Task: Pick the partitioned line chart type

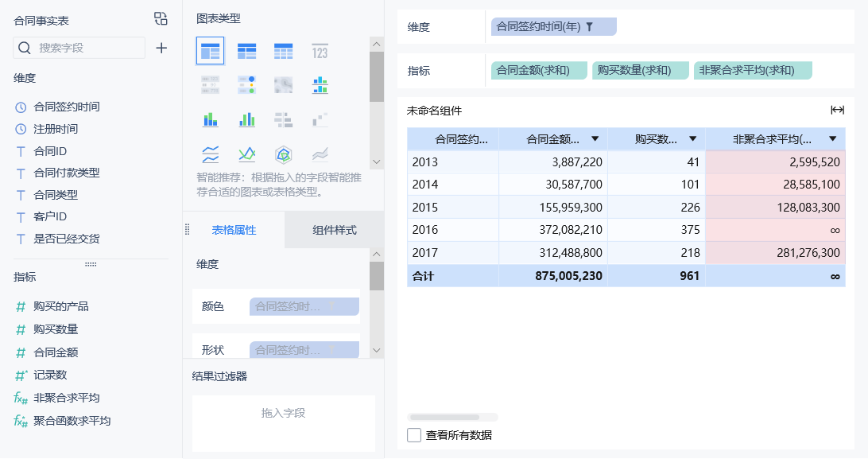Action: [211, 154]
